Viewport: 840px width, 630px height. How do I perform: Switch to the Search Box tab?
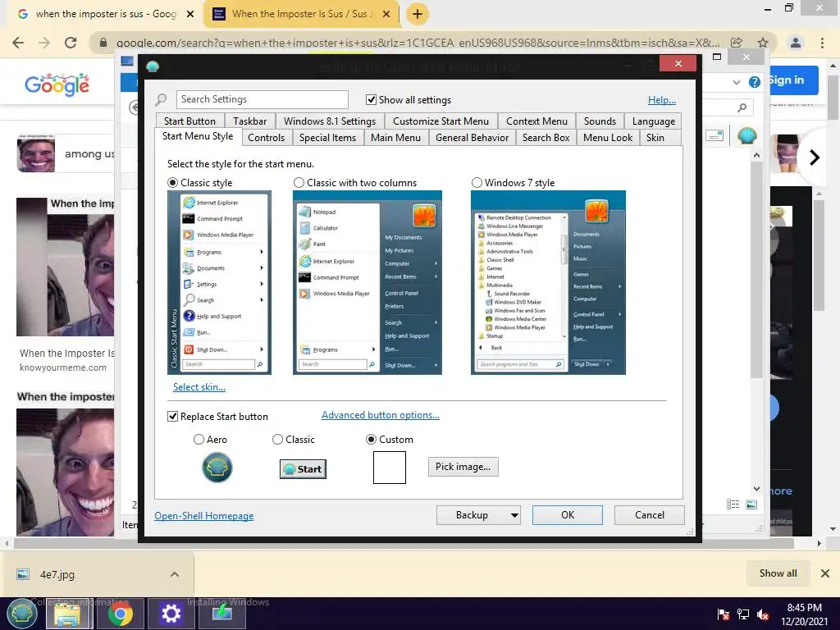[546, 138]
